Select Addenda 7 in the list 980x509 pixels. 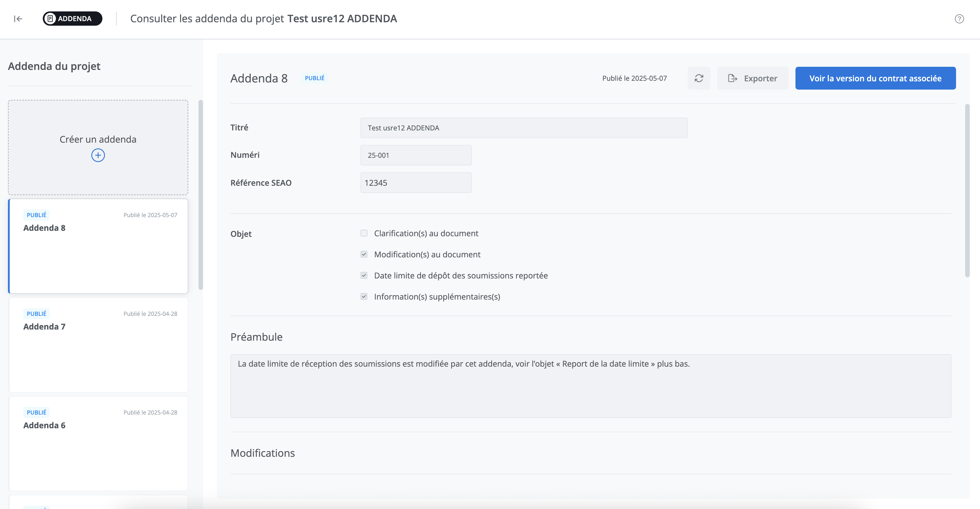coord(98,345)
